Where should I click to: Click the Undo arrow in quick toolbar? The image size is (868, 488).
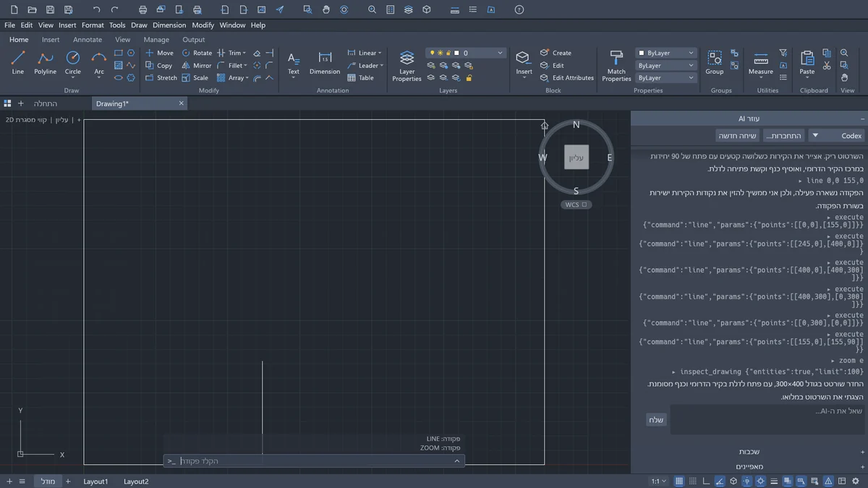click(x=97, y=9)
